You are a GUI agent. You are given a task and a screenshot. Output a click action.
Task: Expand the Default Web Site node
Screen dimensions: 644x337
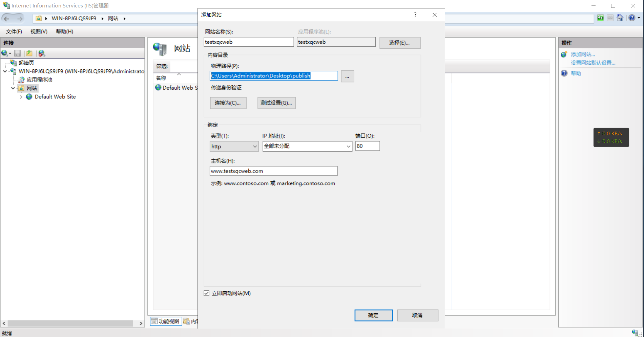[21, 97]
